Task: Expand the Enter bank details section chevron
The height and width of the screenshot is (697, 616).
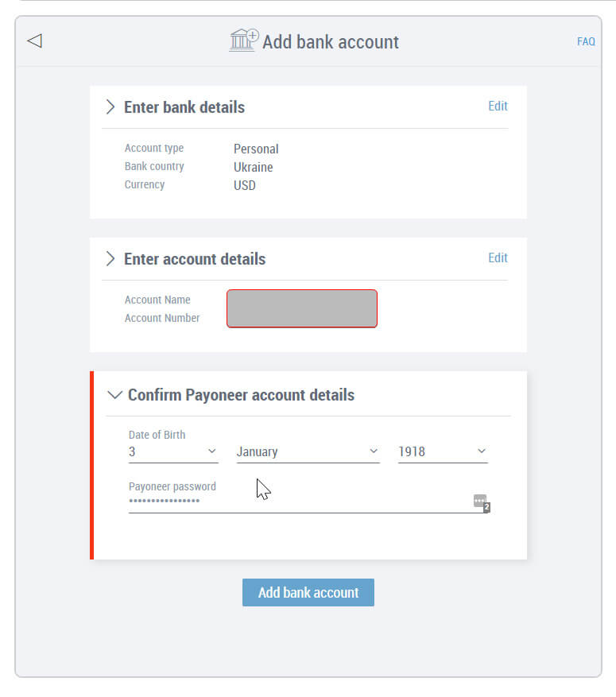Action: tap(110, 107)
